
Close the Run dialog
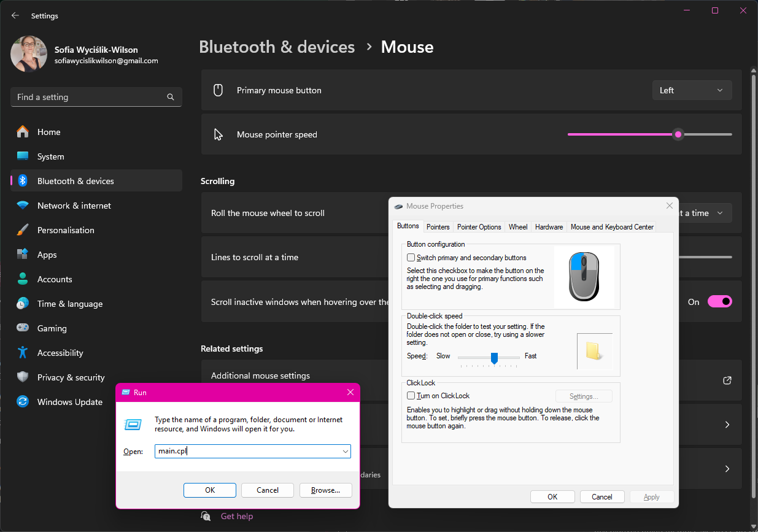coord(350,392)
